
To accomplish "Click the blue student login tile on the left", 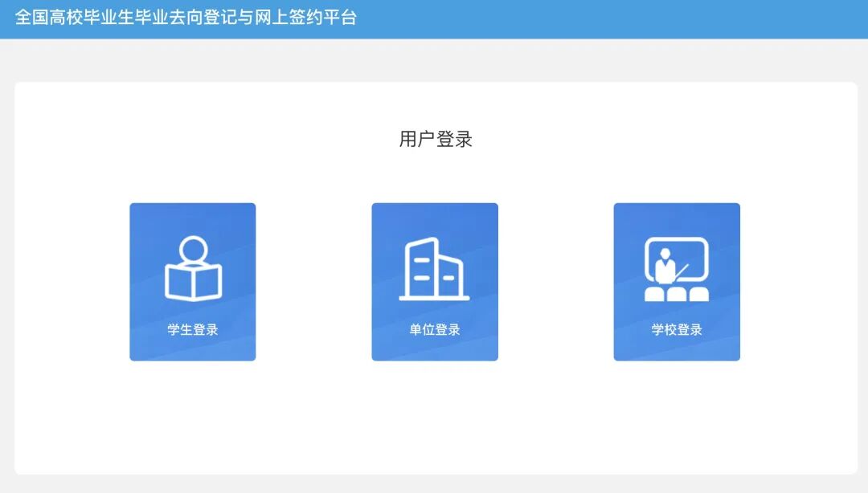I will click(x=193, y=281).
